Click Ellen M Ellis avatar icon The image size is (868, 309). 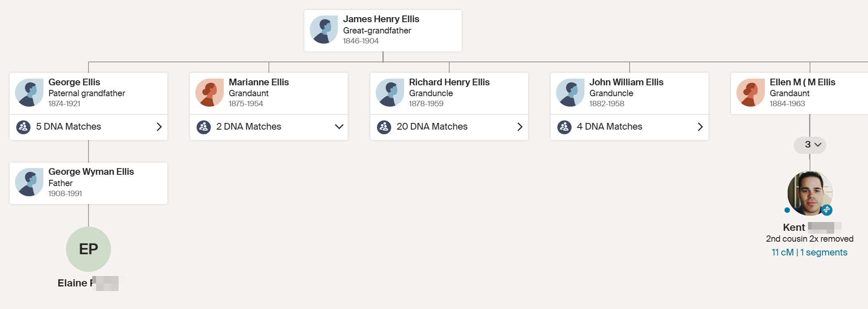pos(751,93)
